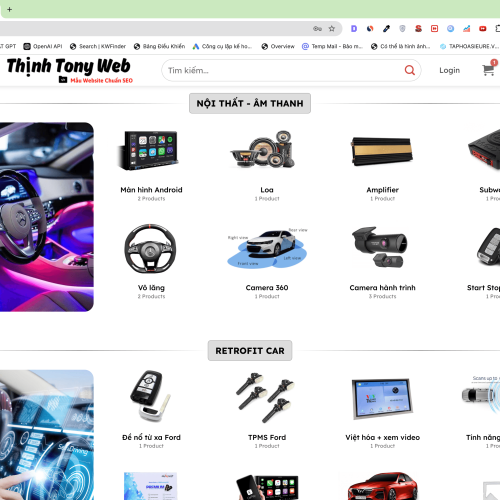Click the NỘI THẤT - ÂM THANH heading button

[250, 103]
